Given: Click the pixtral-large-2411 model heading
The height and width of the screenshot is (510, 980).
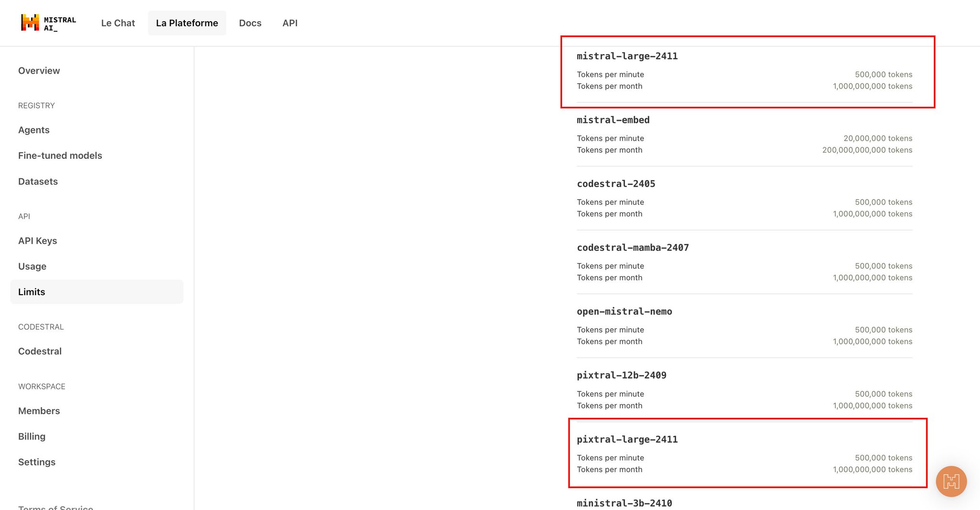Looking at the screenshot, I should point(627,439).
